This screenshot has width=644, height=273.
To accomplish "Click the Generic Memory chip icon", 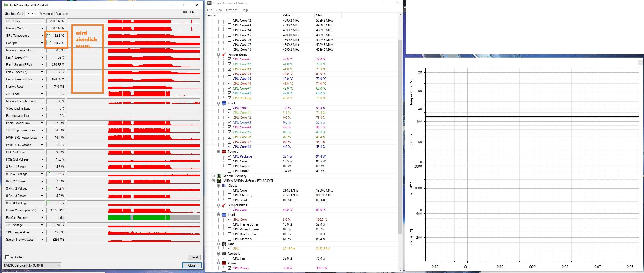I will click(219, 176).
